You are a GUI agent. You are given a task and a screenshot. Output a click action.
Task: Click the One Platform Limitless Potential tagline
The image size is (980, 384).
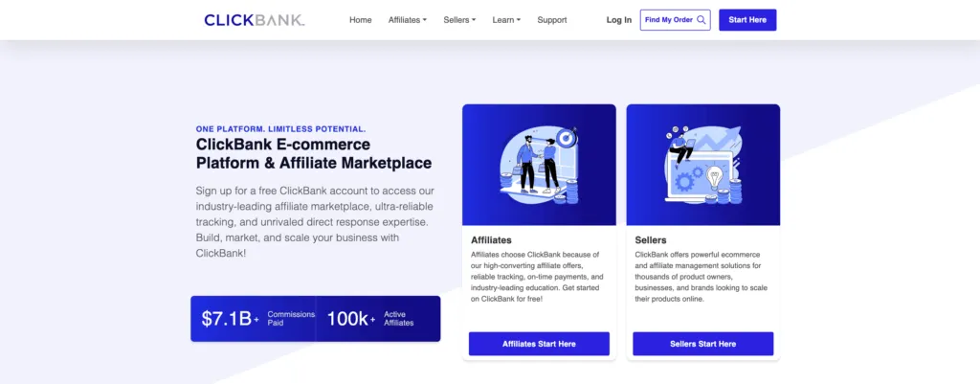pos(280,128)
